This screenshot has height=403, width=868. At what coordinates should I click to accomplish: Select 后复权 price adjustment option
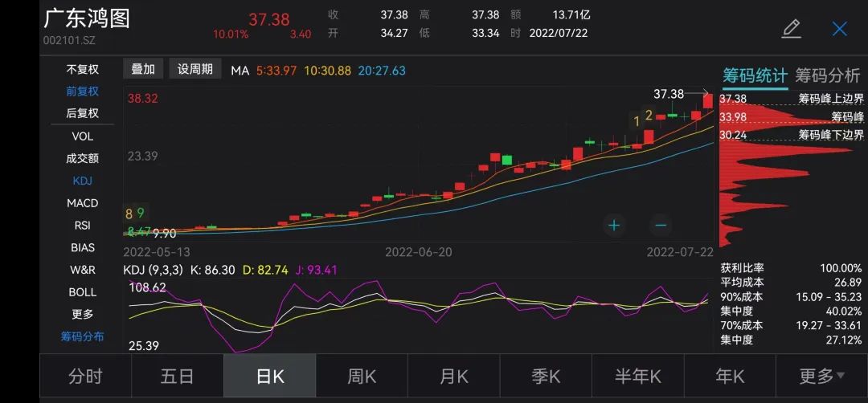82,114
